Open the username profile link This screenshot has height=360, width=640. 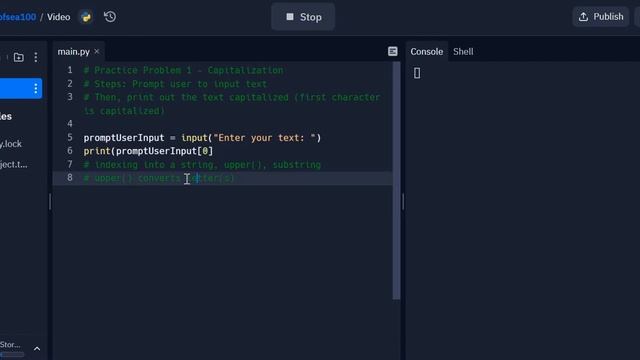tap(18, 17)
